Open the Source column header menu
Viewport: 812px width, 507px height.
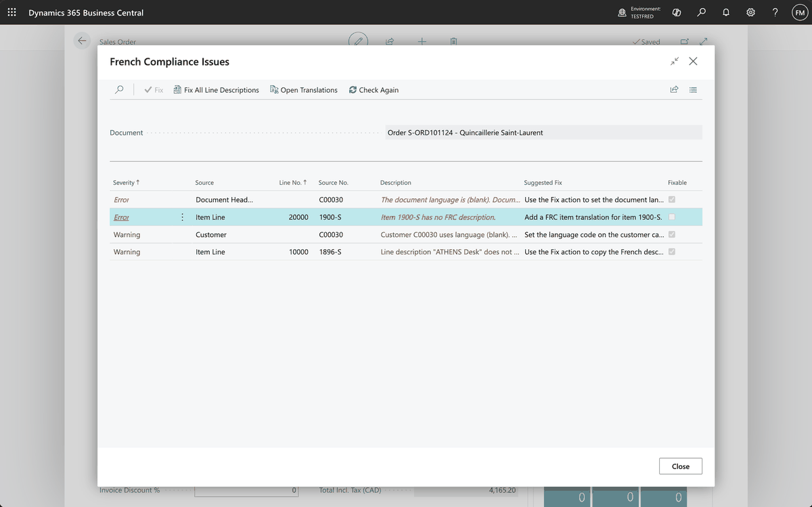(204, 183)
